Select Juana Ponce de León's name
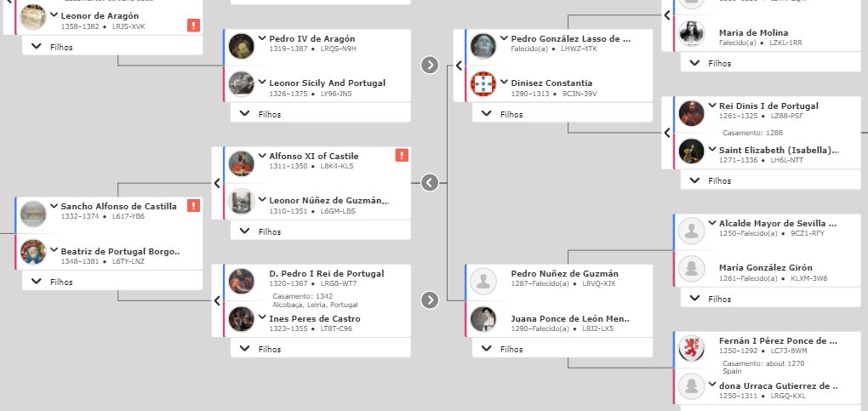The width and height of the screenshot is (868, 411). tap(571, 319)
